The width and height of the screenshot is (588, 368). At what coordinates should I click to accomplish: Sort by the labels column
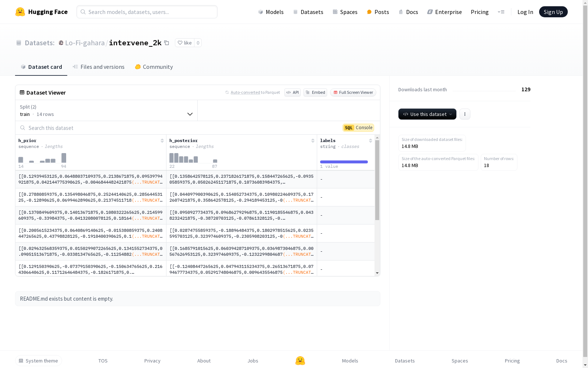[370, 141]
